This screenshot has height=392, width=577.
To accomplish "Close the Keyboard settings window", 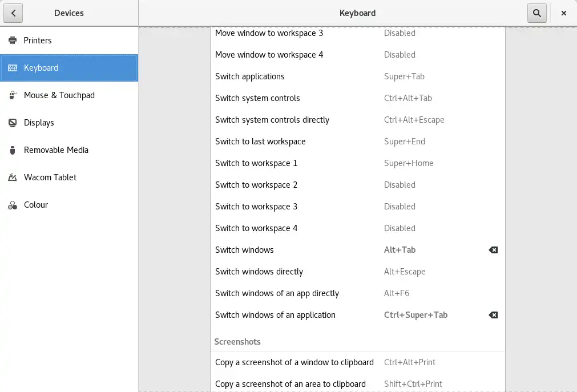I will pos(564,13).
